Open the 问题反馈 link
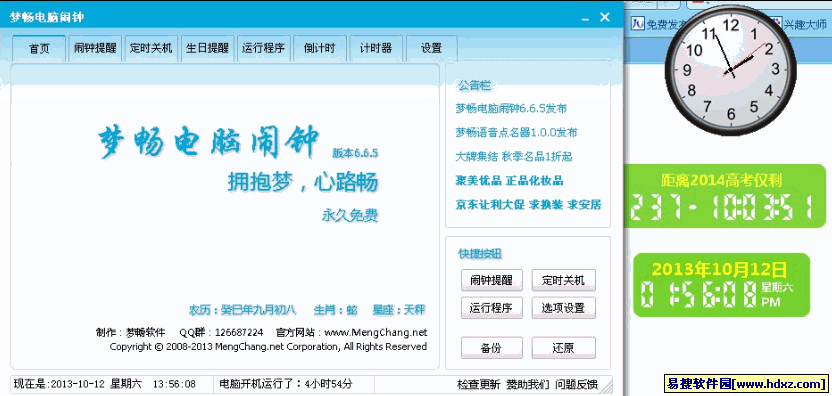This screenshot has height=396, width=832. (x=577, y=384)
